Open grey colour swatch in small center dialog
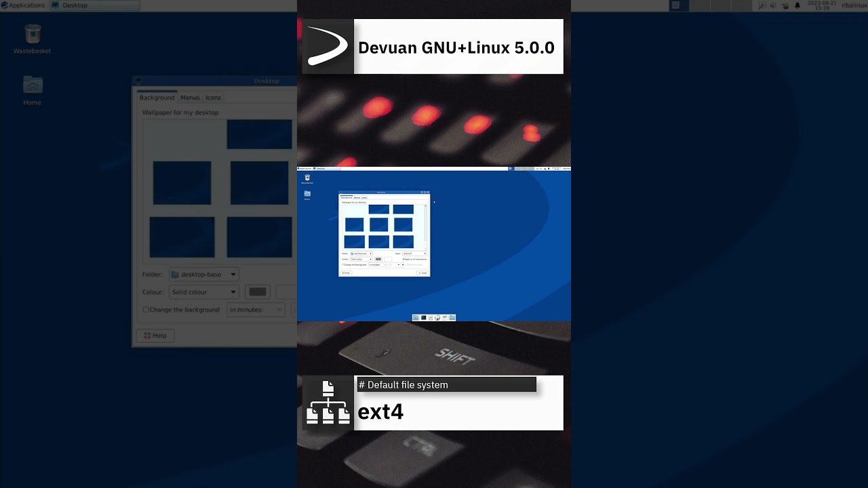The image size is (868, 488). (378, 259)
